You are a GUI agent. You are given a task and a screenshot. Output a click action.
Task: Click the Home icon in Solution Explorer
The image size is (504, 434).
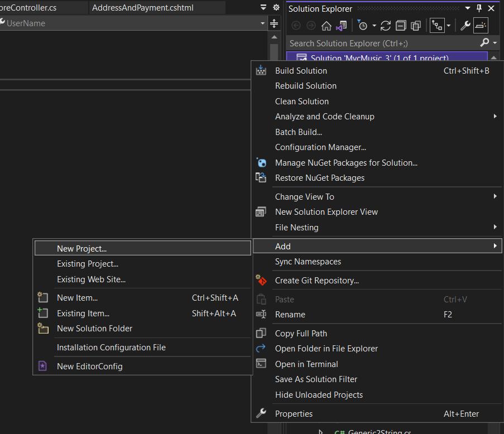(327, 26)
